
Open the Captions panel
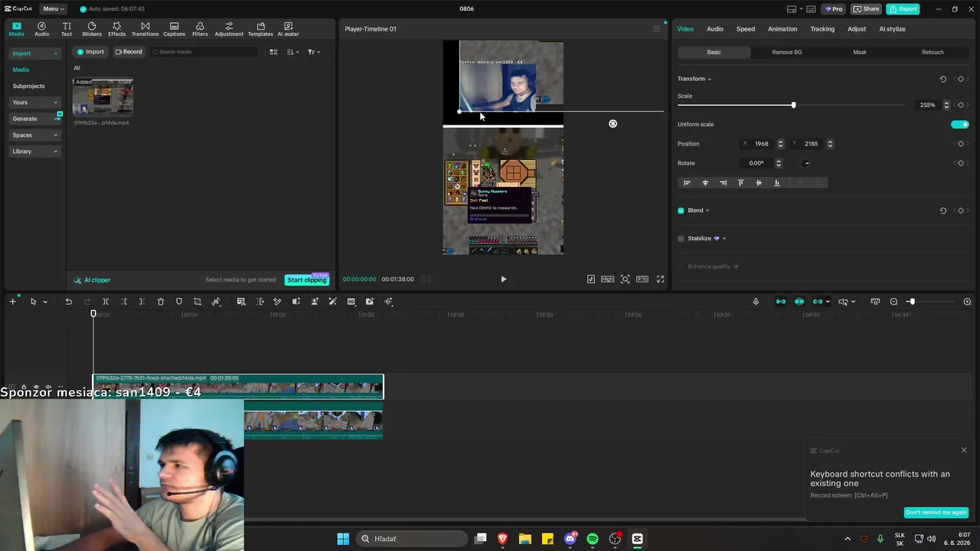click(x=174, y=29)
